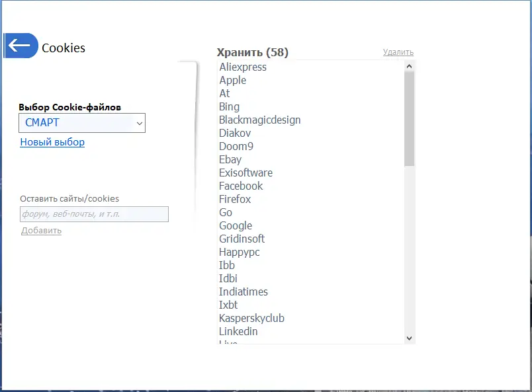Click the scroll up arrow of the list
This screenshot has width=532, height=392.
click(409, 67)
